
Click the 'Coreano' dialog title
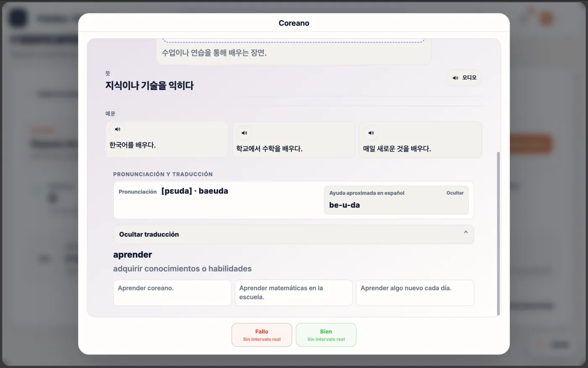(x=294, y=23)
